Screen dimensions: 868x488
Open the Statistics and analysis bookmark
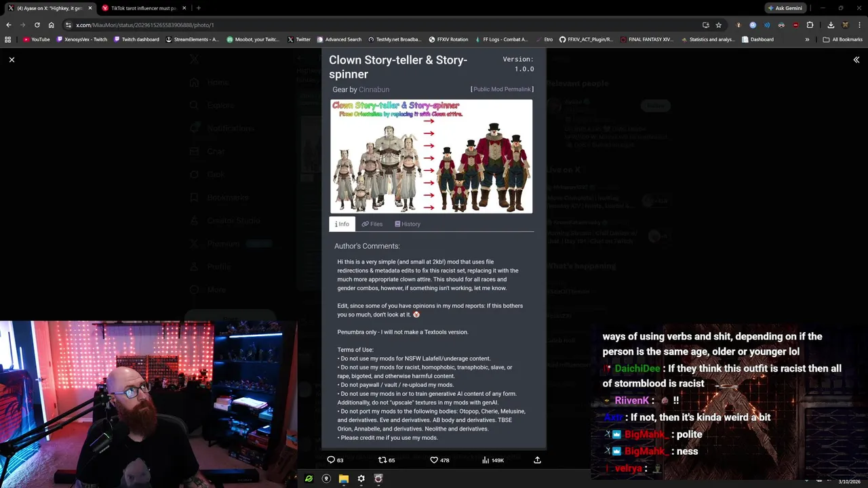(x=707, y=39)
